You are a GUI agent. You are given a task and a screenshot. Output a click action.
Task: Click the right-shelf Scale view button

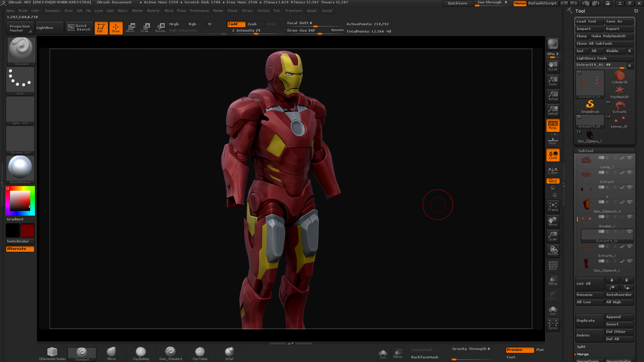[x=553, y=236]
